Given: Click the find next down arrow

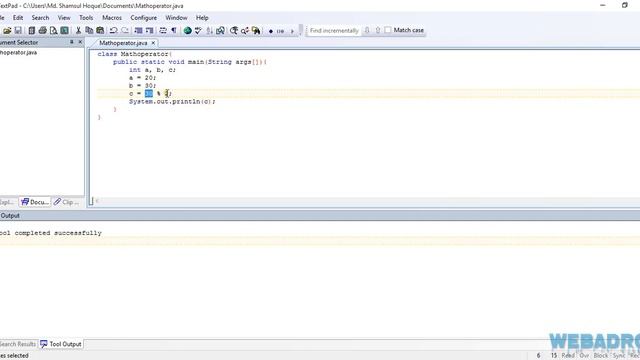Looking at the screenshot, I should [367, 30].
